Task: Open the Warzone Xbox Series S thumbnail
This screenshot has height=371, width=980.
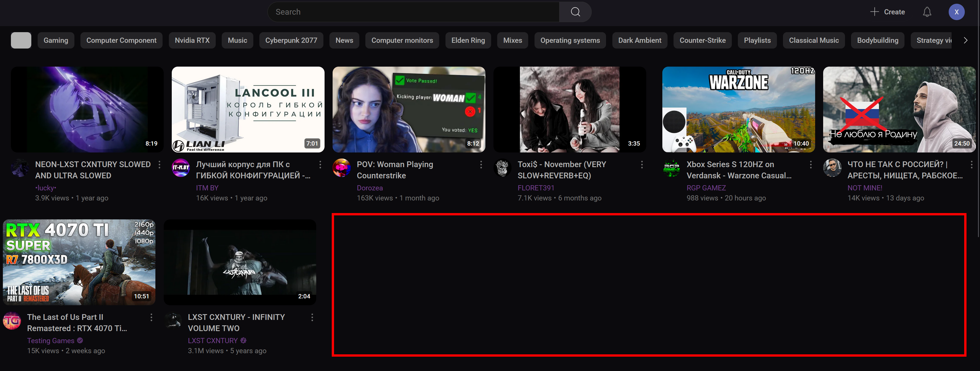Action: click(738, 110)
